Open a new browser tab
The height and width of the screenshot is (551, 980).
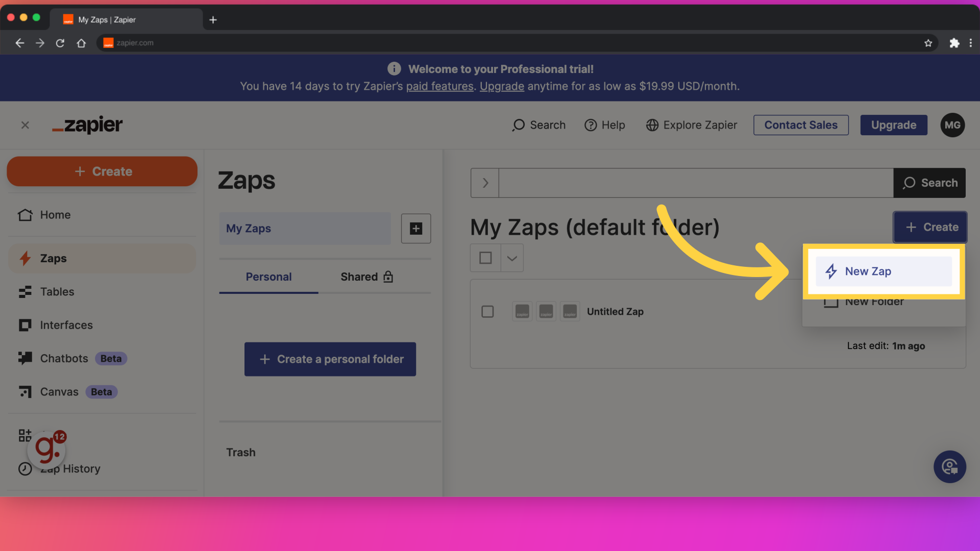tap(213, 20)
